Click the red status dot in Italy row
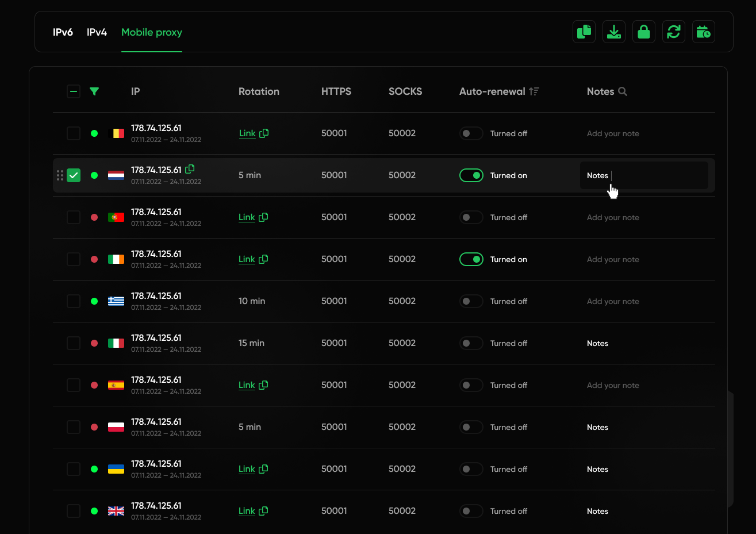 coord(94,343)
